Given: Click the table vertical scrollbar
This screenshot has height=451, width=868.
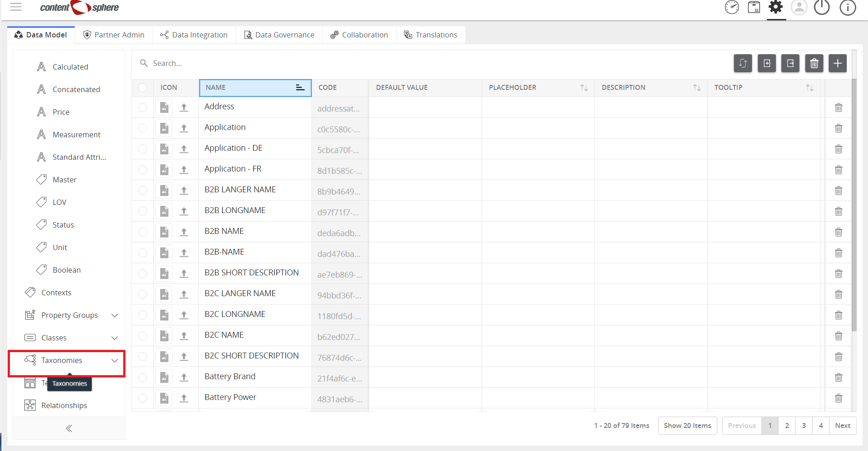Looking at the screenshot, I should (854, 205).
